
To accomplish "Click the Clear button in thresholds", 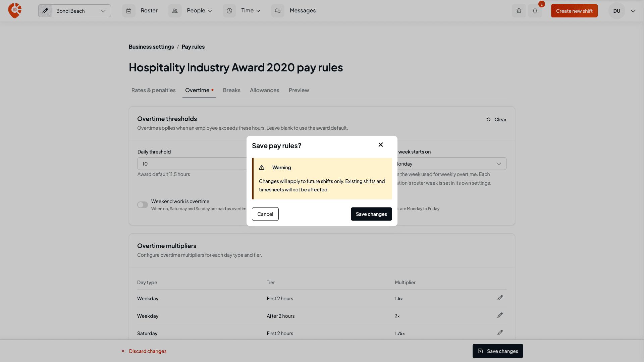I will pyautogui.click(x=496, y=119).
